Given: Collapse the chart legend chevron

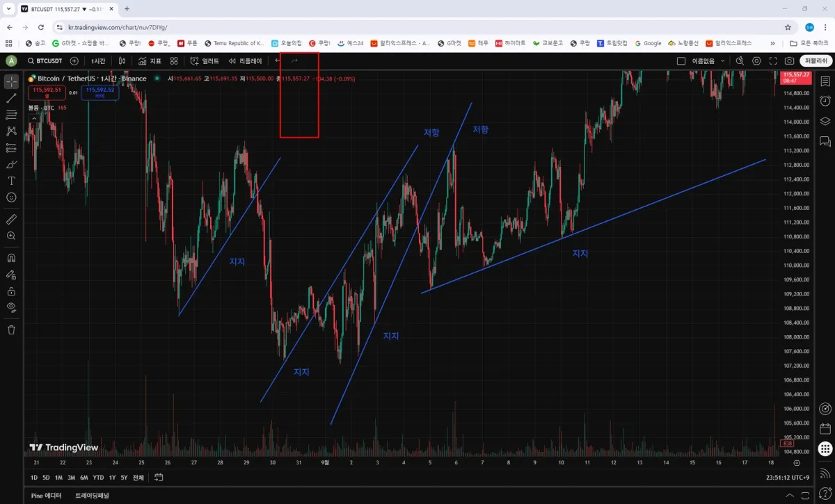Looking at the screenshot, I should coord(33,118).
